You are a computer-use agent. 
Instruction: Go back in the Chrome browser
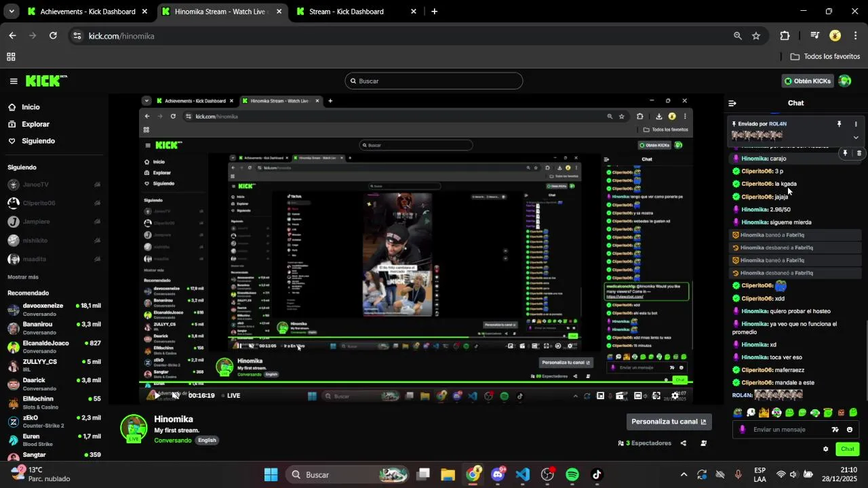pyautogui.click(x=12, y=36)
